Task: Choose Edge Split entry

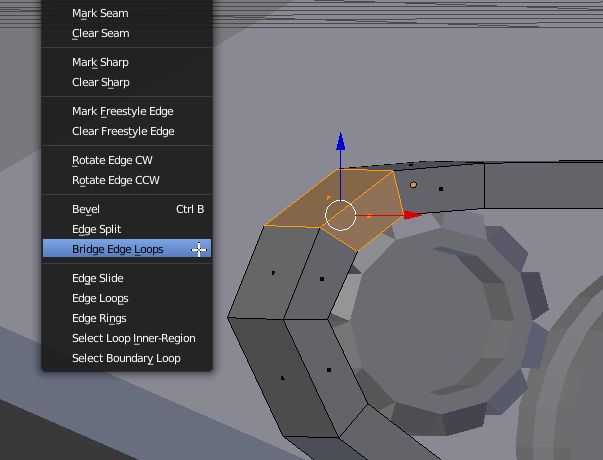Action: coord(127,229)
